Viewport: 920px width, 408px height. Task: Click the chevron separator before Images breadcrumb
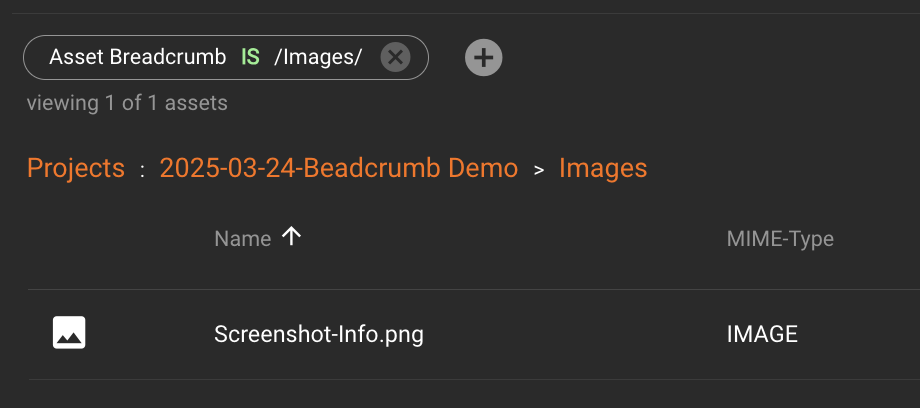(x=539, y=170)
